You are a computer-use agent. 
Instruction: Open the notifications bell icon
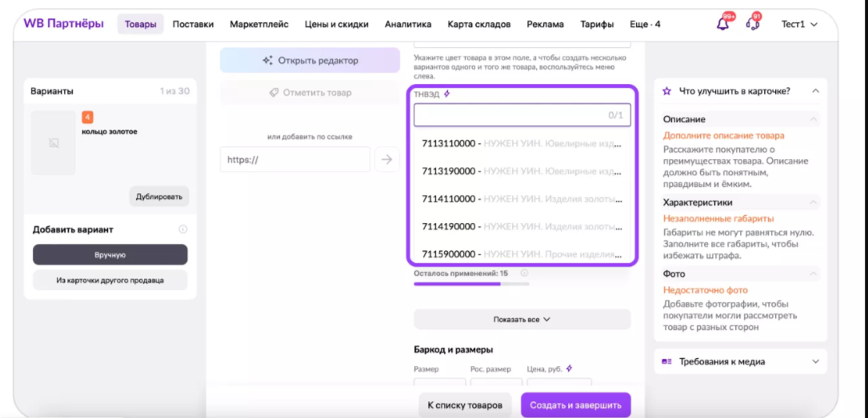click(723, 24)
